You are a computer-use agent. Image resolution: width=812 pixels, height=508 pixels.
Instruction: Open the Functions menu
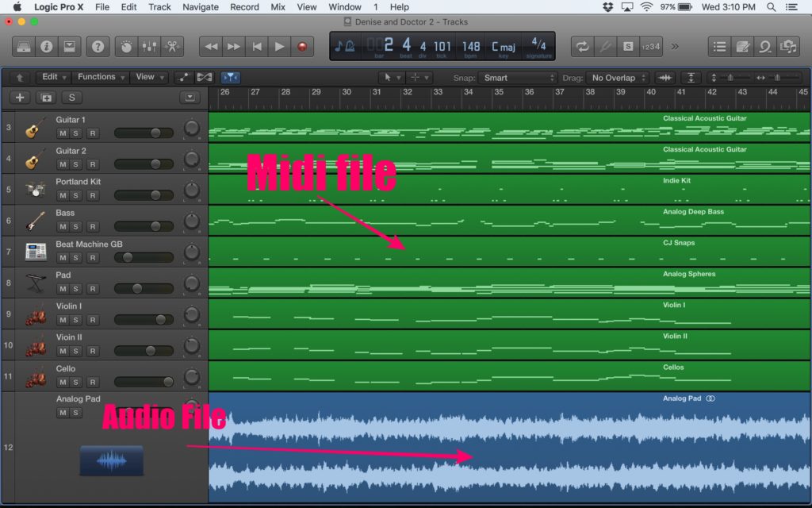pyautogui.click(x=101, y=77)
